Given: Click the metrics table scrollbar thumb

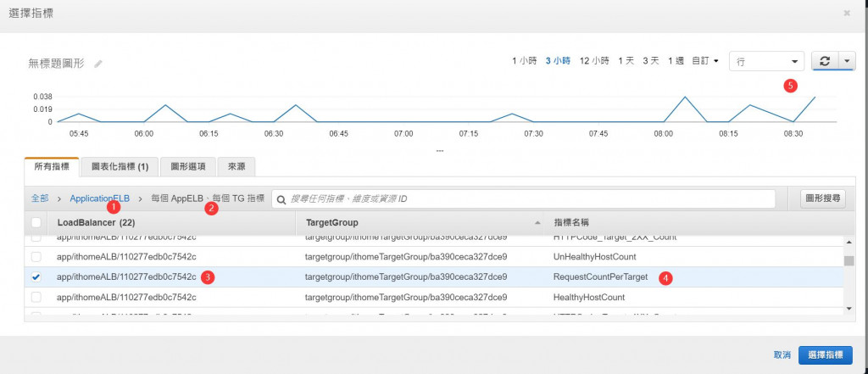Looking at the screenshot, I should (849, 261).
